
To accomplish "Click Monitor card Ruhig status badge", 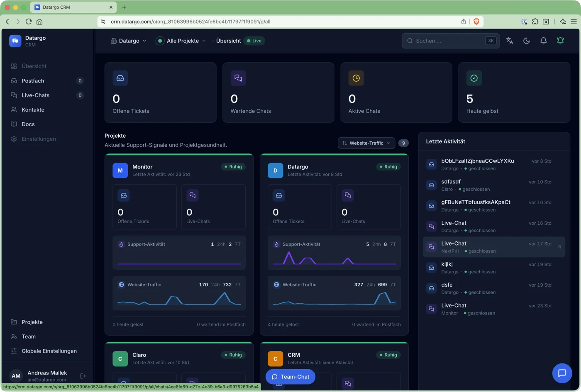I will pos(233,167).
